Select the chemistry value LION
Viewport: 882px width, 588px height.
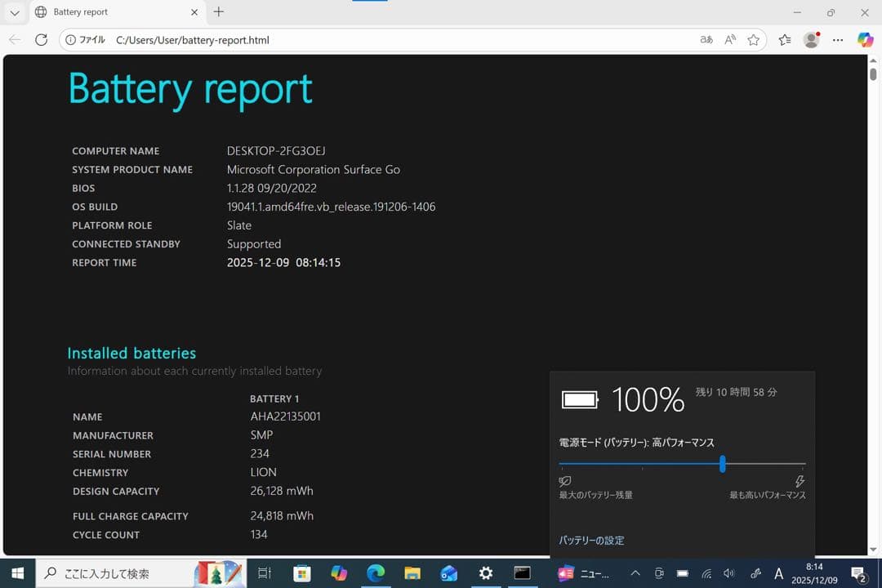(263, 472)
